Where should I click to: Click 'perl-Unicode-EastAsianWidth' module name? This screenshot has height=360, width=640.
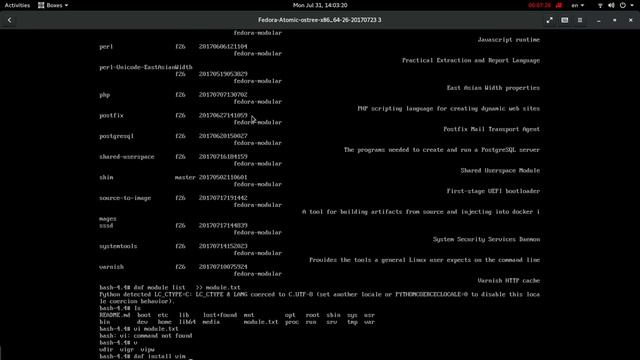146,67
